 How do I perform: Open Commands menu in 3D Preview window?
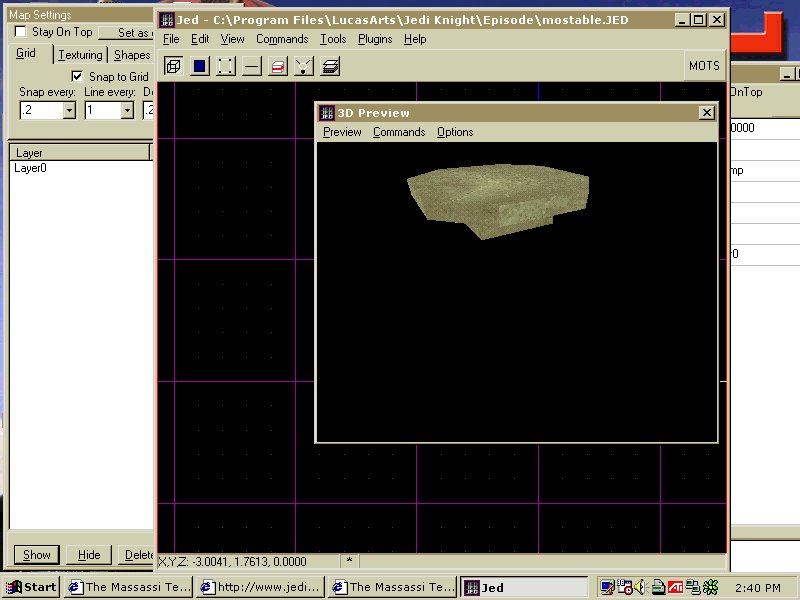pyautogui.click(x=399, y=132)
